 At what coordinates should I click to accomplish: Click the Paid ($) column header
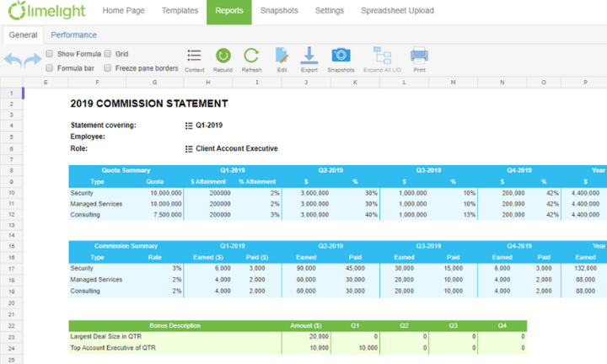[x=257, y=258]
